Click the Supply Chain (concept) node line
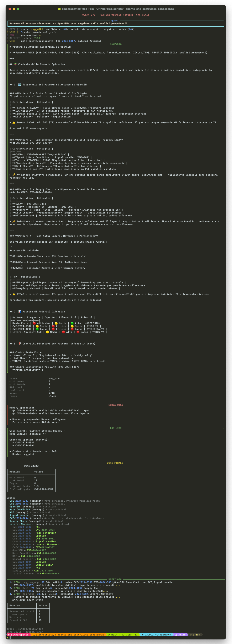Viewport: 232px width, 644px height. [x=36, y=521]
